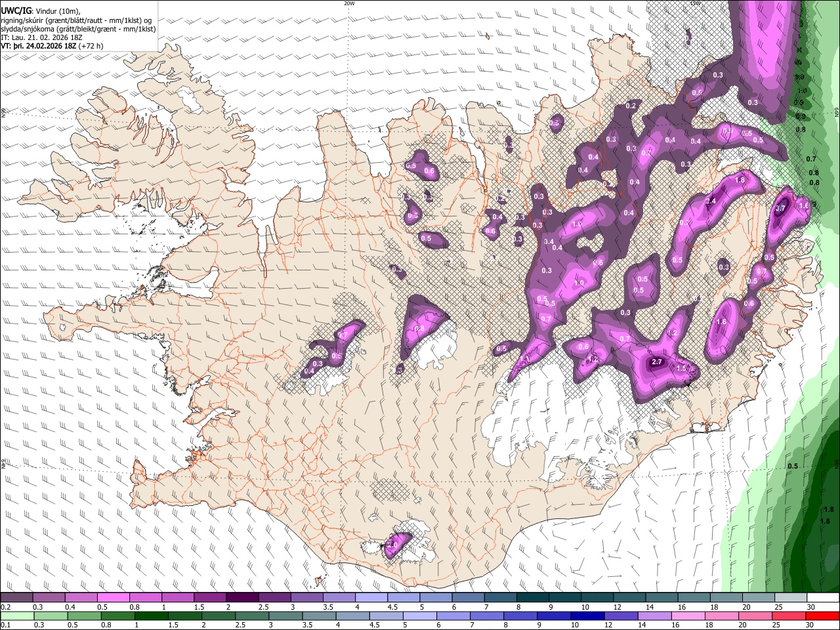
Task: Click the upper legend swatch labeled 4
Action: pyautogui.click(x=371, y=598)
